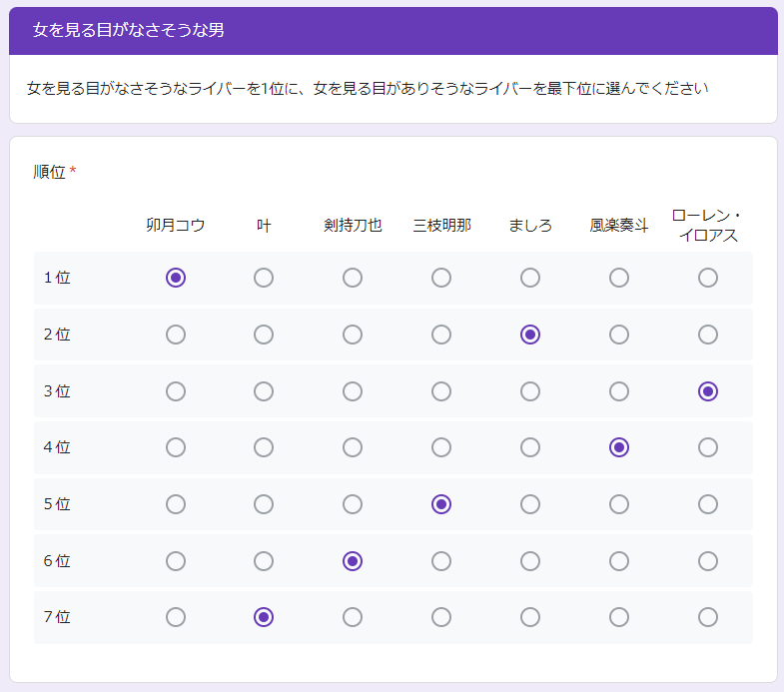The image size is (784, 692).
Task: Select 叶 for 1位
Action: [x=264, y=278]
